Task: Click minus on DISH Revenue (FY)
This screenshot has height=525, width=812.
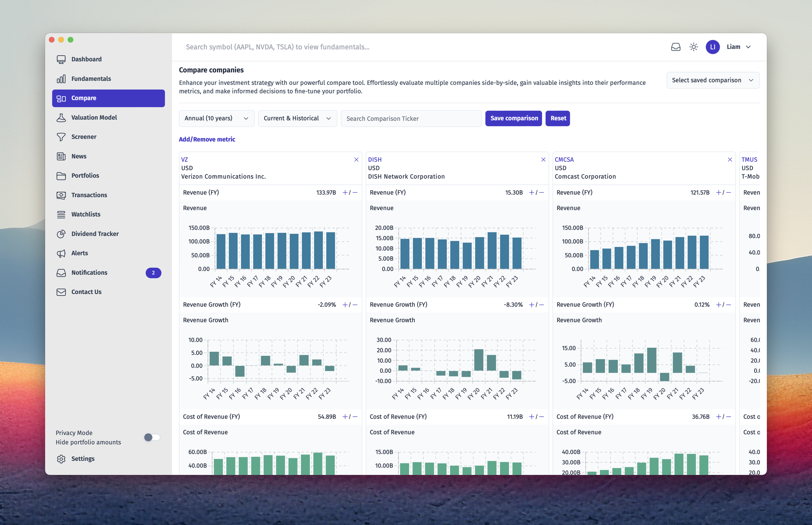Action: coord(542,193)
